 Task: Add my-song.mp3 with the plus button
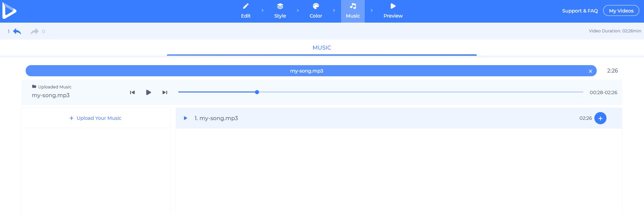pos(600,118)
